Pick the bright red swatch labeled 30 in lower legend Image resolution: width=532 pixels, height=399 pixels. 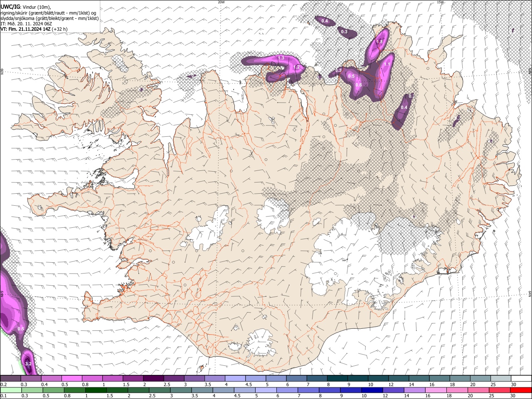521,390
